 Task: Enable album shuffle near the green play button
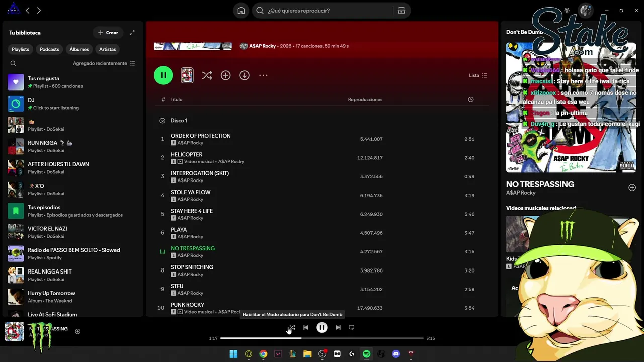(x=207, y=75)
